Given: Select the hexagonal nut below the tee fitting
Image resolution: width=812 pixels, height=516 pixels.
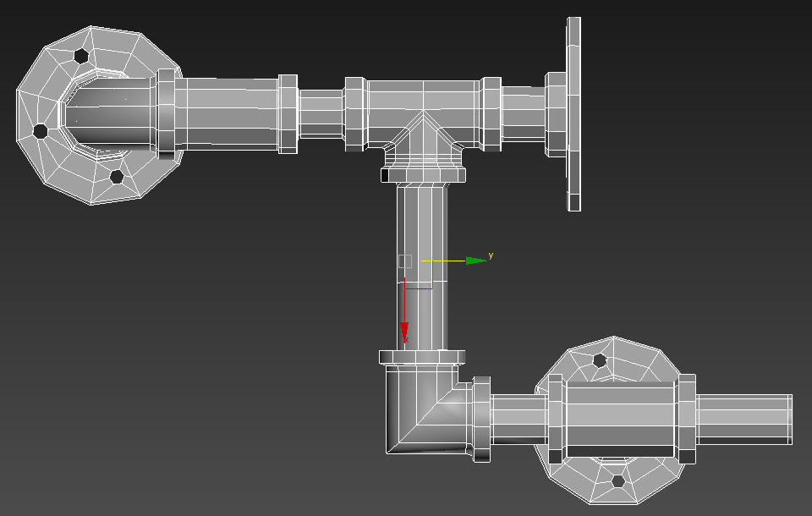Looking at the screenshot, I should [423, 175].
